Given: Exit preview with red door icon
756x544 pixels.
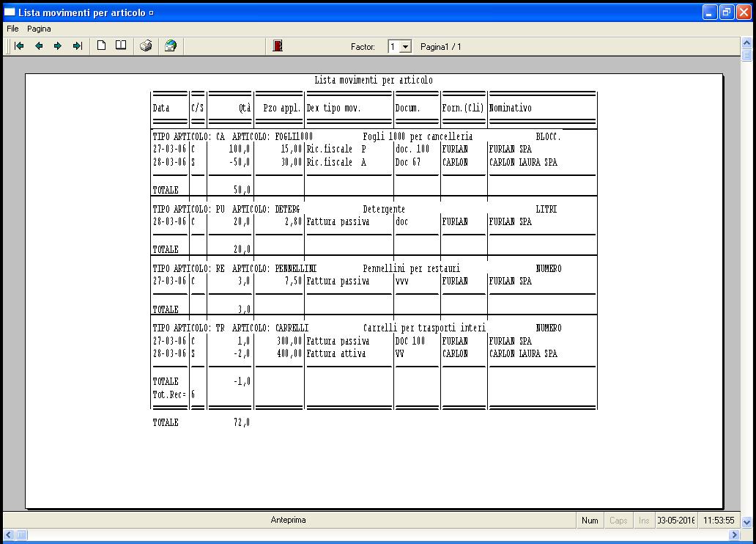Looking at the screenshot, I should pos(278,46).
